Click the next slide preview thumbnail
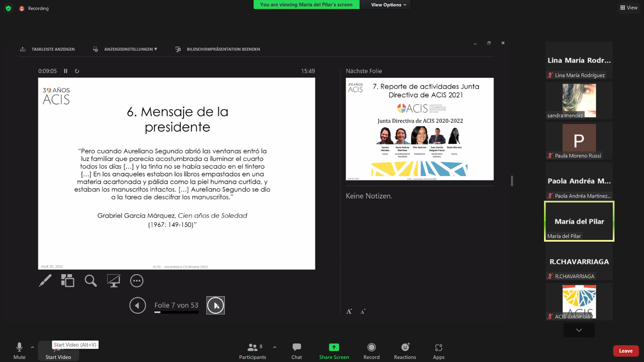This screenshot has height=362, width=644. (420, 129)
